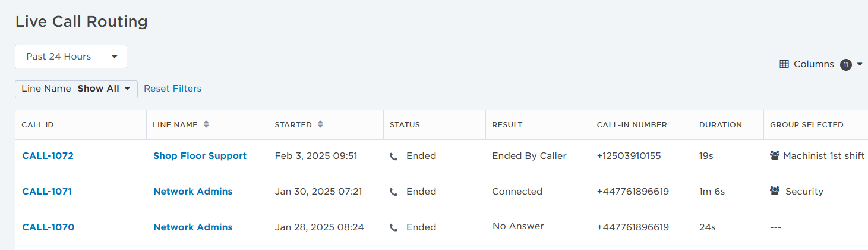Open the Shop Floor Support line
Screen dimensions: 868x250
click(x=200, y=156)
